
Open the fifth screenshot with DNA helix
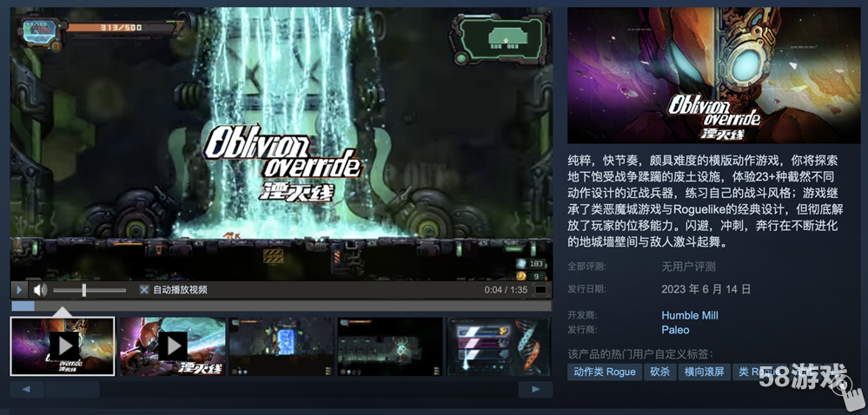point(498,346)
